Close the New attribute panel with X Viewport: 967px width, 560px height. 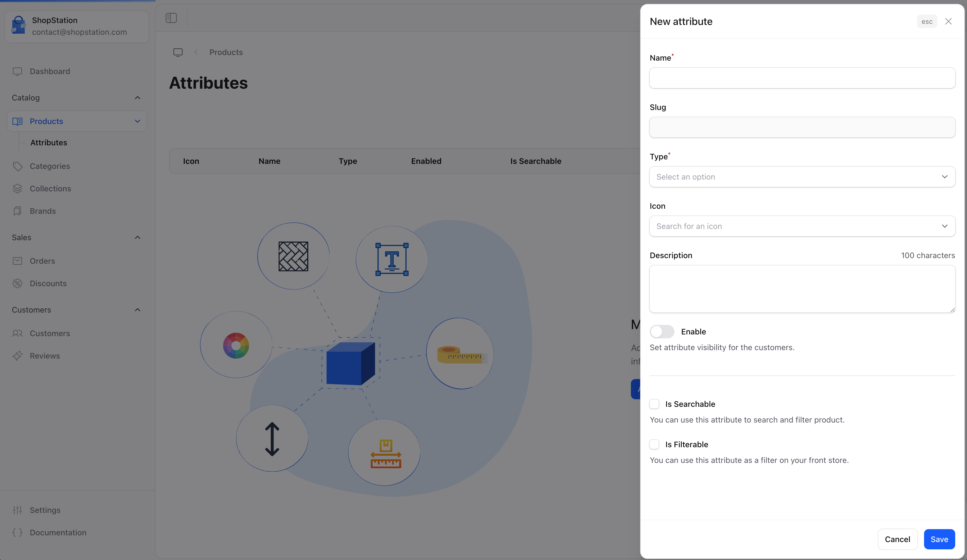[x=948, y=22]
